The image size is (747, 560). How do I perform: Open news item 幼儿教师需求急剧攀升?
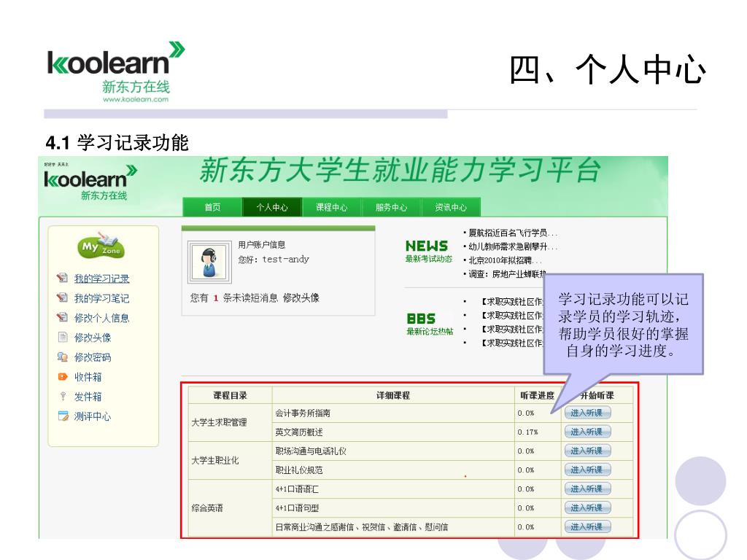pos(512,246)
